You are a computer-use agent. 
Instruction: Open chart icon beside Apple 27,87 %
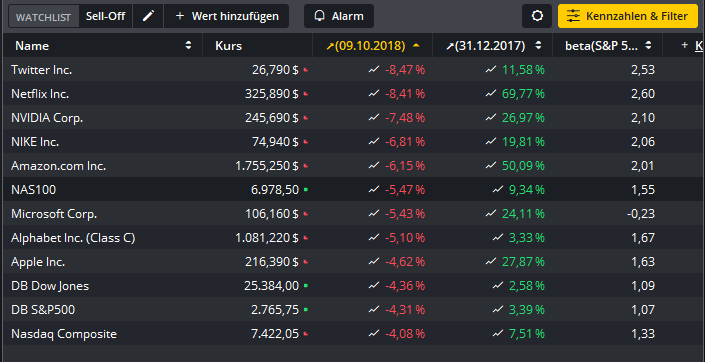pos(491,262)
